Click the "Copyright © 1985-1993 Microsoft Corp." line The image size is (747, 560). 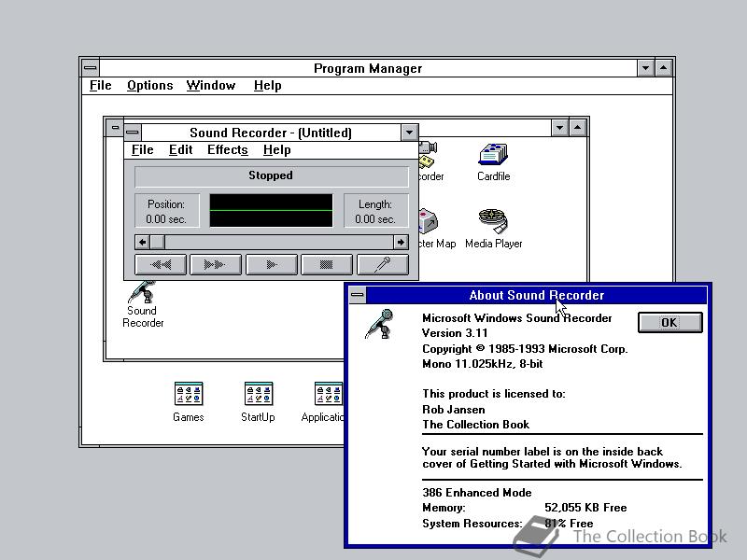click(x=525, y=348)
